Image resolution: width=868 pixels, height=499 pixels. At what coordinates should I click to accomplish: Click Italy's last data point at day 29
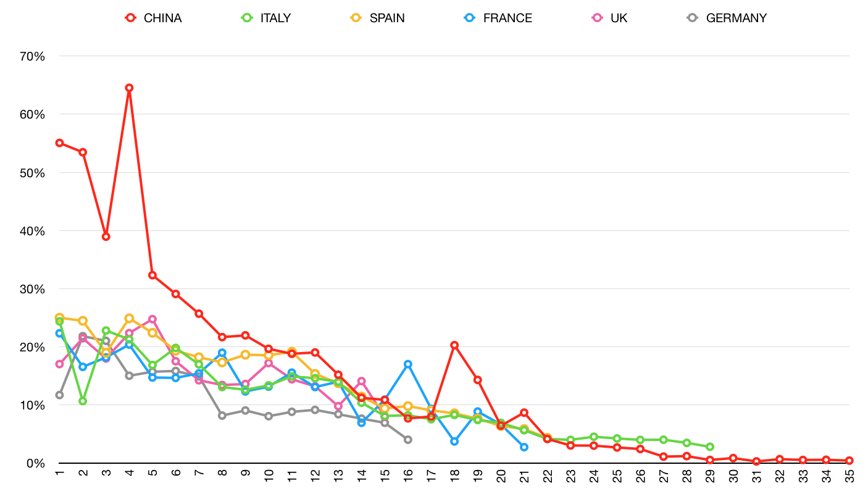(x=710, y=447)
